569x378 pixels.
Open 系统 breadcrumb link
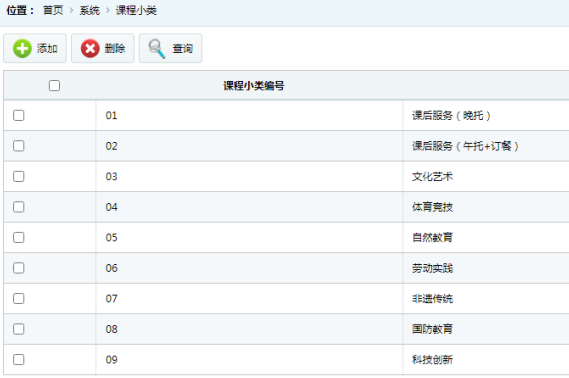click(x=90, y=11)
